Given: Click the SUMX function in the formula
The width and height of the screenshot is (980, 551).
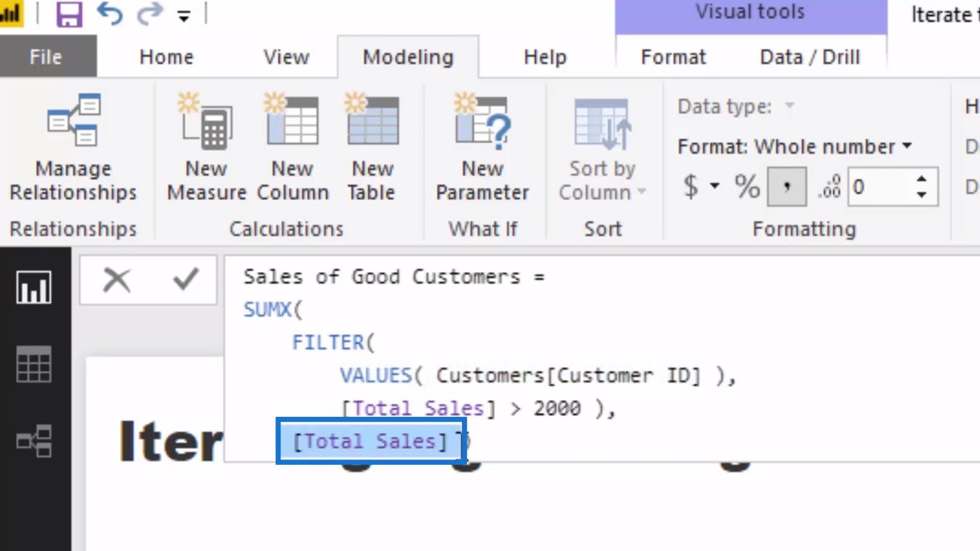Looking at the screenshot, I should pyautogui.click(x=267, y=309).
